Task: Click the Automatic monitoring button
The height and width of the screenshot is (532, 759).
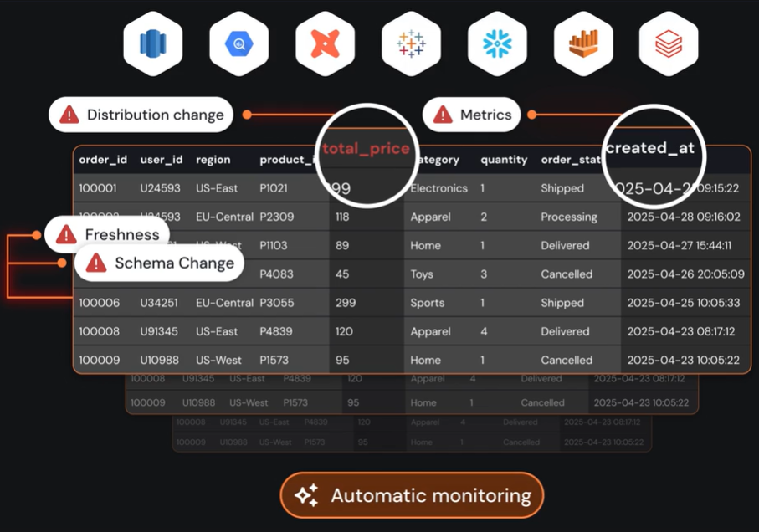Action: pyautogui.click(x=412, y=495)
